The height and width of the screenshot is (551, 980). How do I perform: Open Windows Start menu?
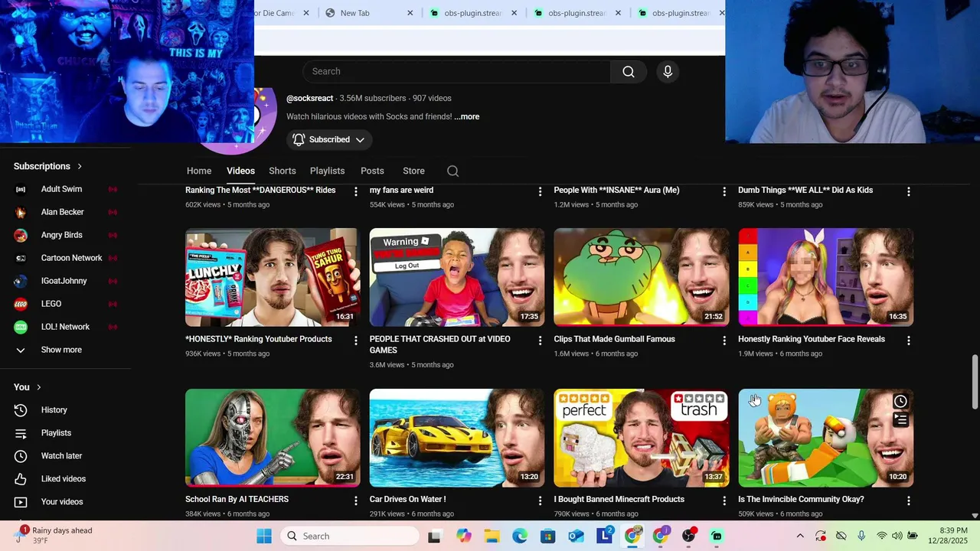click(x=263, y=536)
